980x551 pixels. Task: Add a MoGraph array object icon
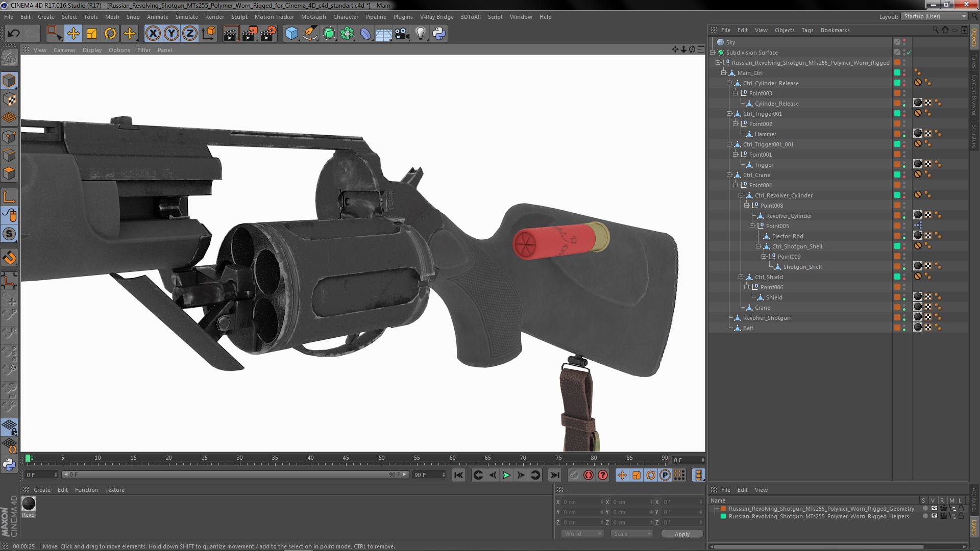coord(347,34)
